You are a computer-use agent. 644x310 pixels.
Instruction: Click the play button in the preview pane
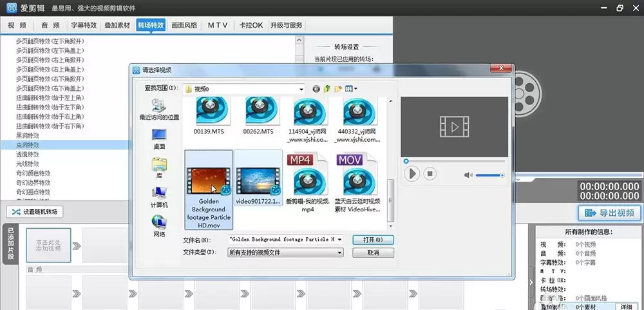[x=412, y=174]
